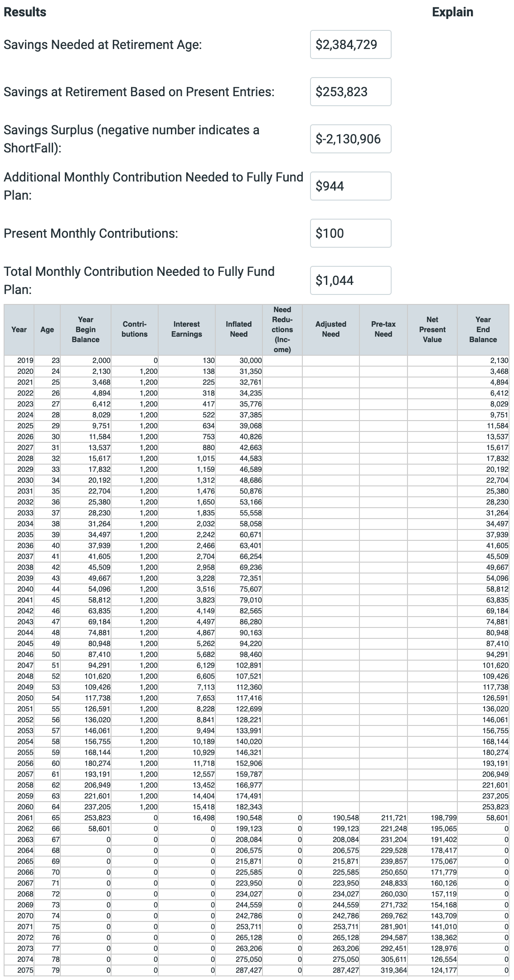The width and height of the screenshot is (514, 980).
Task: Click the Need Reductions (Income) column header
Action: coord(282,329)
